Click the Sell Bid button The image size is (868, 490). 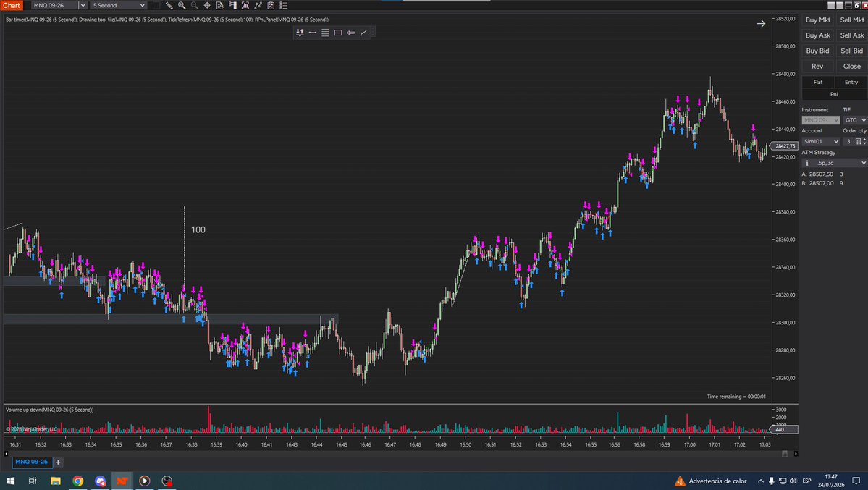pyautogui.click(x=852, y=51)
